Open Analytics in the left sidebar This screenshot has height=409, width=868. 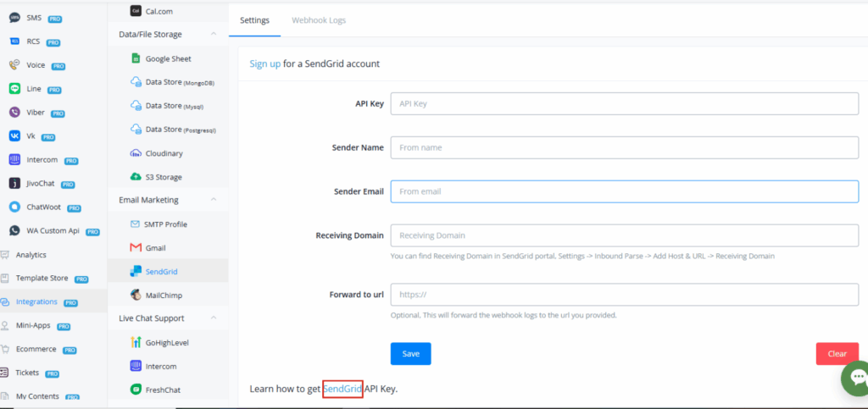pos(31,255)
